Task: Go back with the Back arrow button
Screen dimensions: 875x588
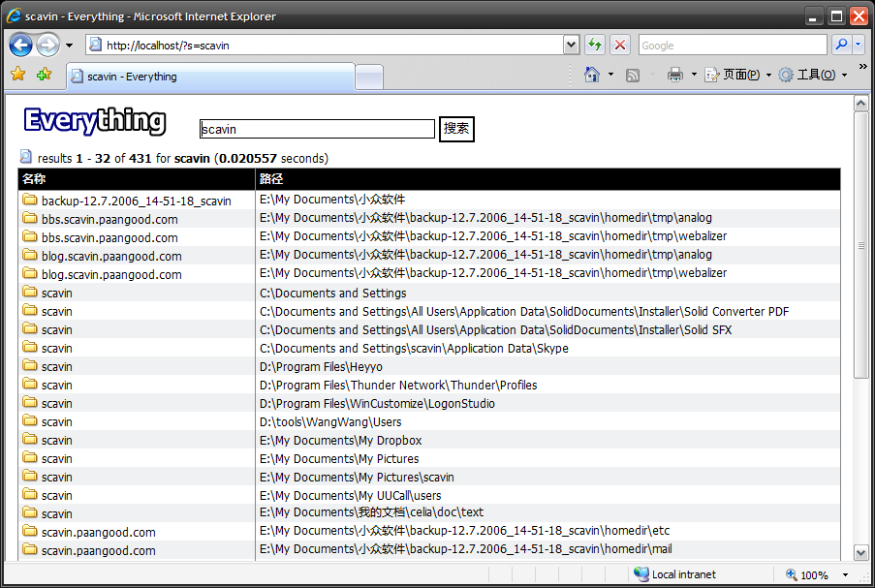Action: tap(20, 46)
